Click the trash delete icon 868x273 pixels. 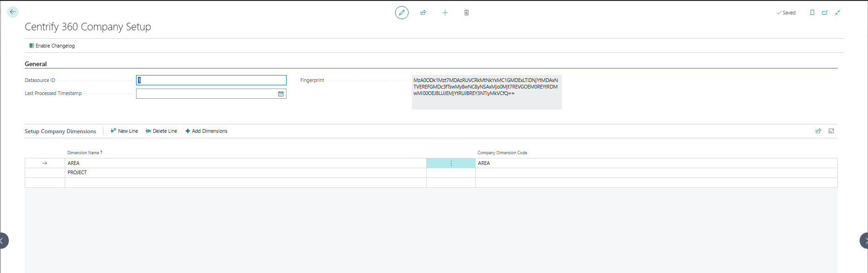click(466, 13)
